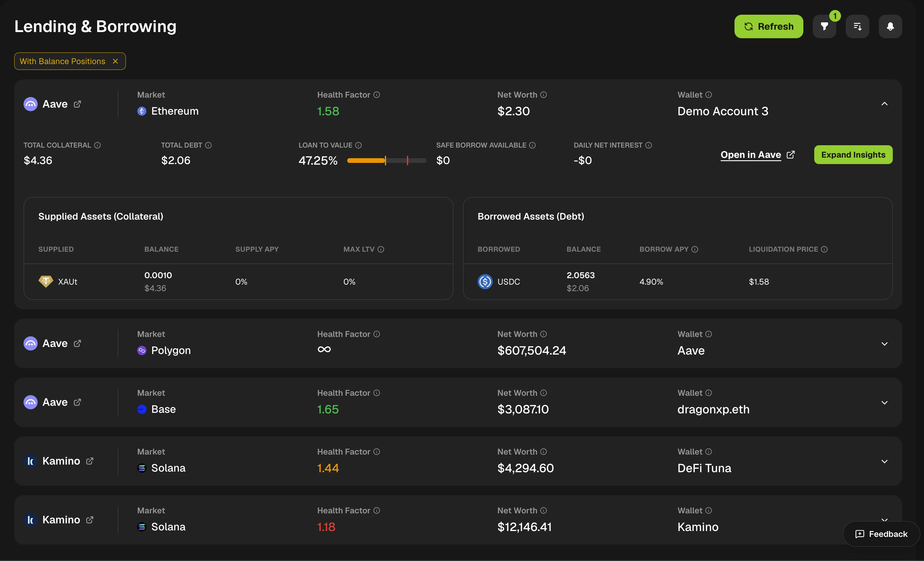The width and height of the screenshot is (924, 561).
Task: Click the 2.0563 USDC balance value
Action: point(581,275)
